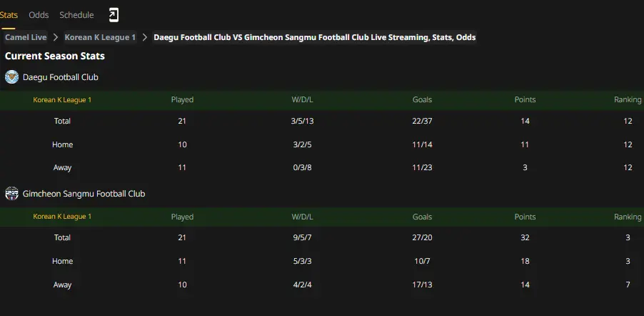Click the Current Season Stats heading
Image resolution: width=644 pixels, height=316 pixels.
55,56
